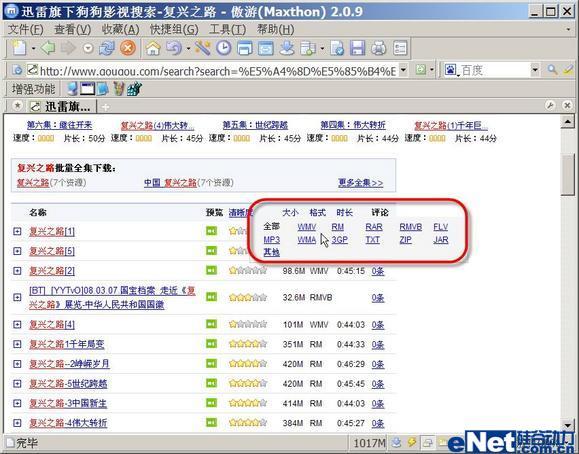This screenshot has height=454, width=579.
Task: Open the download manager arrow icon
Action: pyautogui.click(x=287, y=48)
